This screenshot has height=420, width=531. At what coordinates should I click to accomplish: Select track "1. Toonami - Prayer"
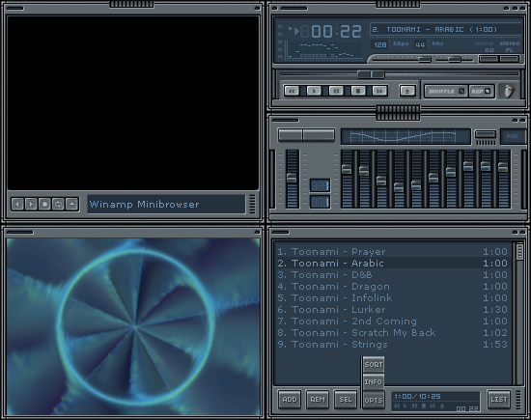tap(393, 252)
